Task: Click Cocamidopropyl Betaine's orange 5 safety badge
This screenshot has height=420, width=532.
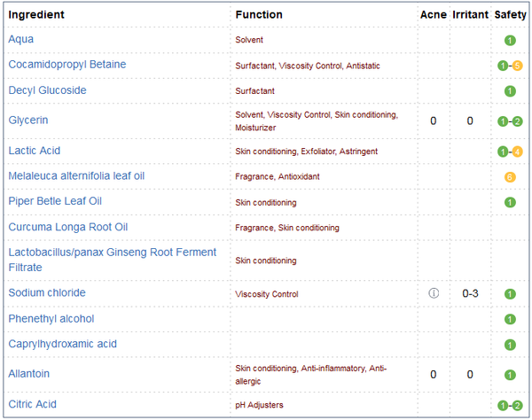Action: click(x=517, y=66)
